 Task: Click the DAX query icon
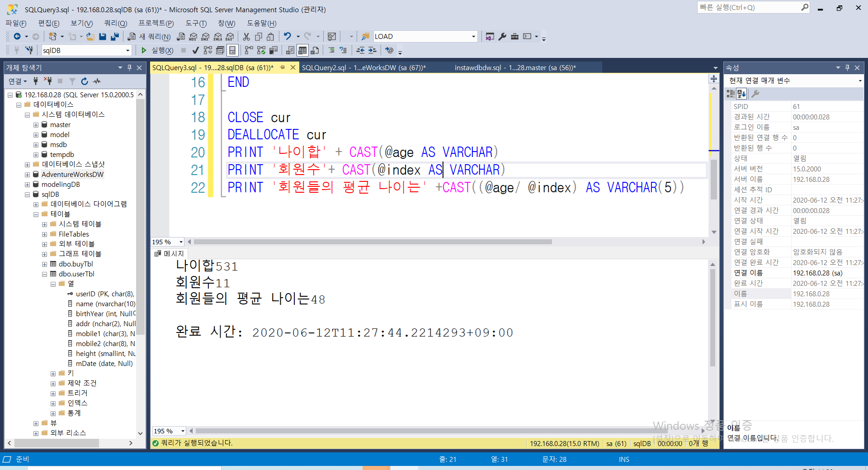pyautogui.click(x=230, y=37)
